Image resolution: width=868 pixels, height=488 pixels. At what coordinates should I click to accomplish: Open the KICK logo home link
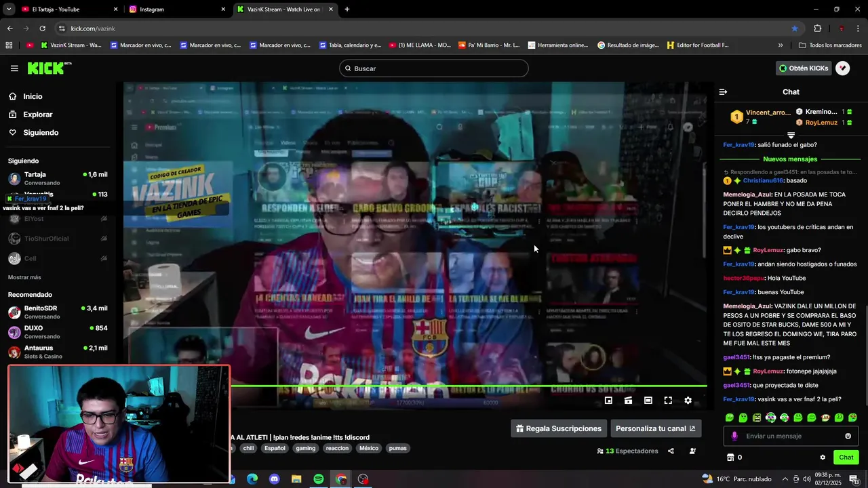(x=49, y=68)
